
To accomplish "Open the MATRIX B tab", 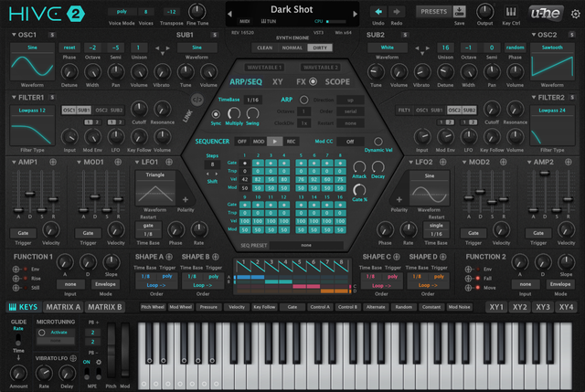I will [x=104, y=307].
